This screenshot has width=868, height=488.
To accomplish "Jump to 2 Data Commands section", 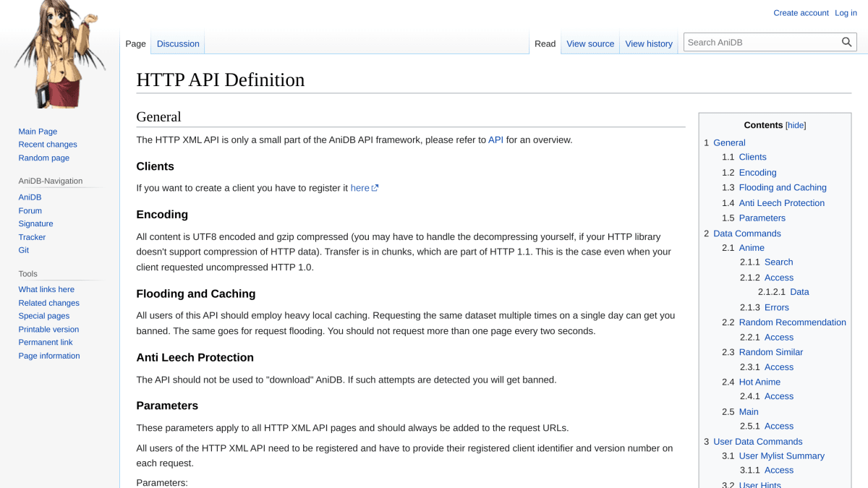I will 742,234.
